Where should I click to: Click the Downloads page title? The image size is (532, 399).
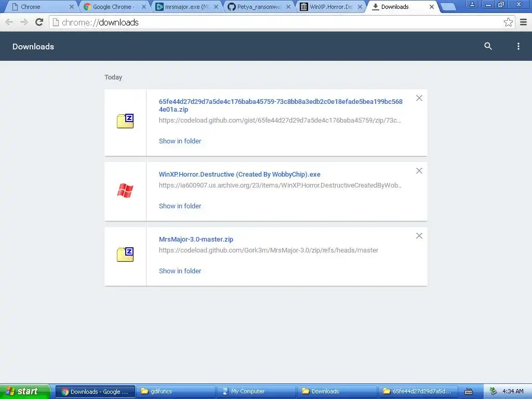coord(33,46)
